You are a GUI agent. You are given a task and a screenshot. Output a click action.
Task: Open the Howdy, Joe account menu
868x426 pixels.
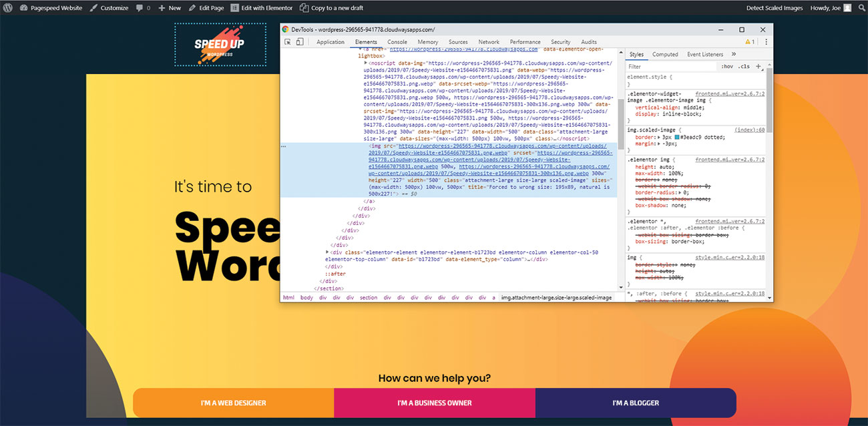coord(831,8)
